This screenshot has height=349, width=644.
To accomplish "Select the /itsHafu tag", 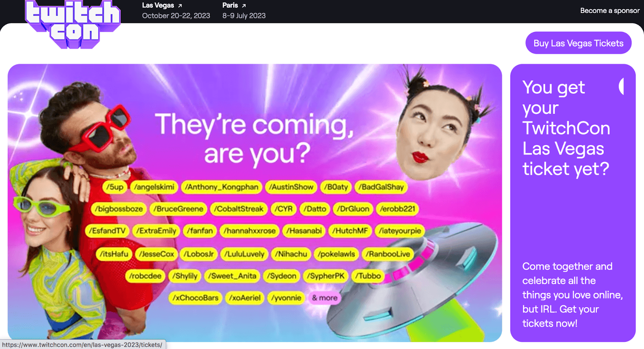I will (x=114, y=254).
